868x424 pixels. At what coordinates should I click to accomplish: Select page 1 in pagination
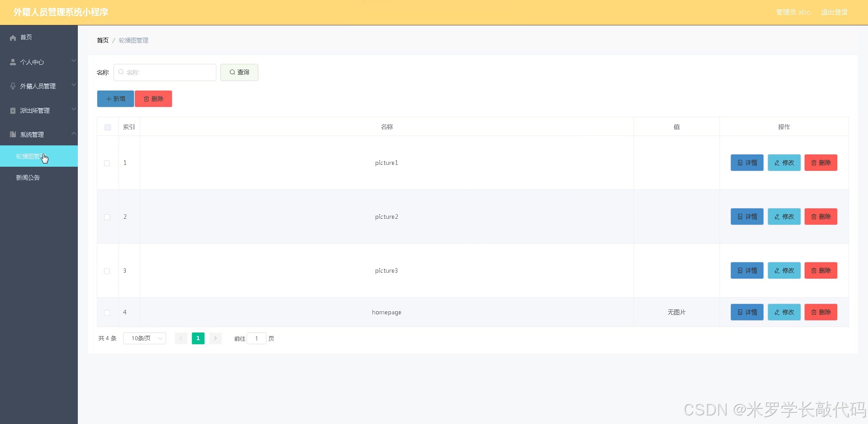click(198, 338)
